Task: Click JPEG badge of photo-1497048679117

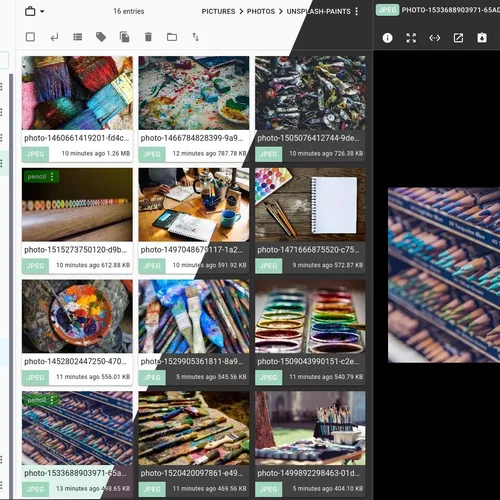Action: (x=152, y=266)
